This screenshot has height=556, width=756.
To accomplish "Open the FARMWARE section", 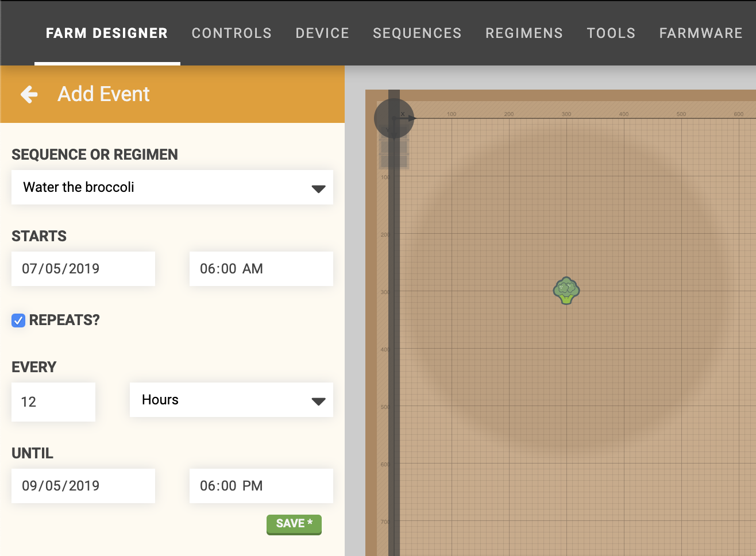I will pos(700,33).
